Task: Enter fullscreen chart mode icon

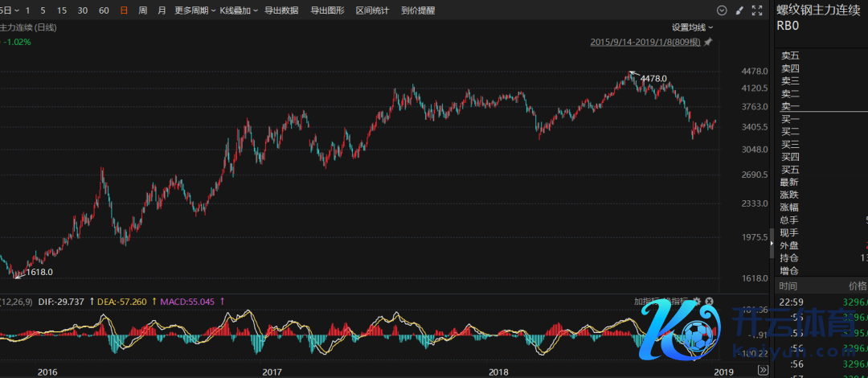Action: (756, 10)
